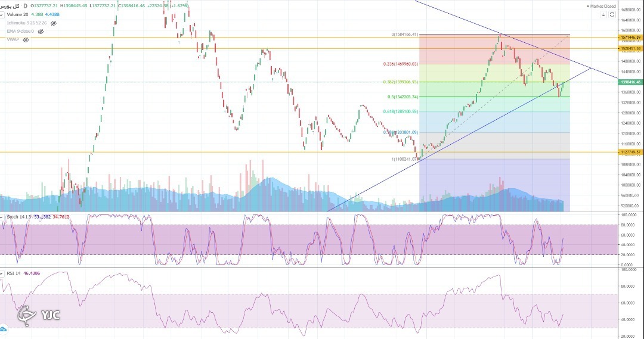Select the Fibonacci 0.236(1469960.03) level label
Viewport: 644px width, 339px height.
[x=401, y=64]
